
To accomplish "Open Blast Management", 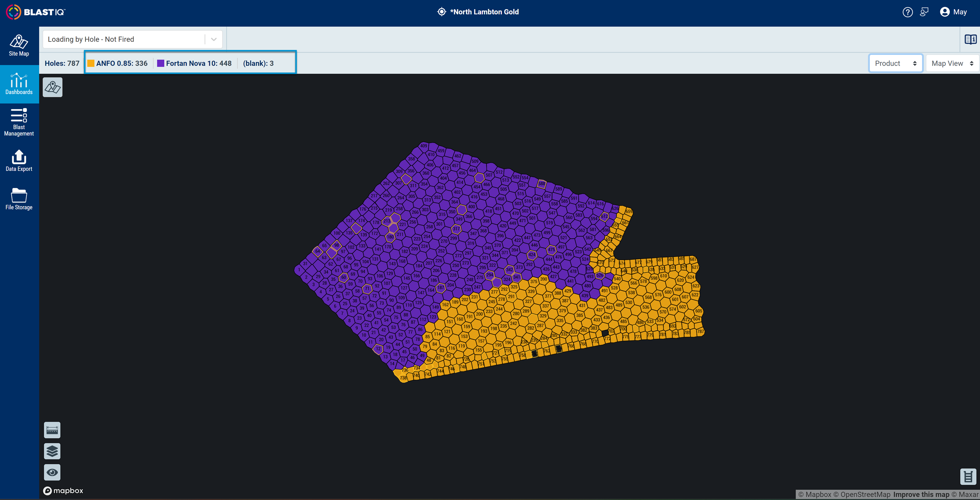I will pyautogui.click(x=19, y=122).
